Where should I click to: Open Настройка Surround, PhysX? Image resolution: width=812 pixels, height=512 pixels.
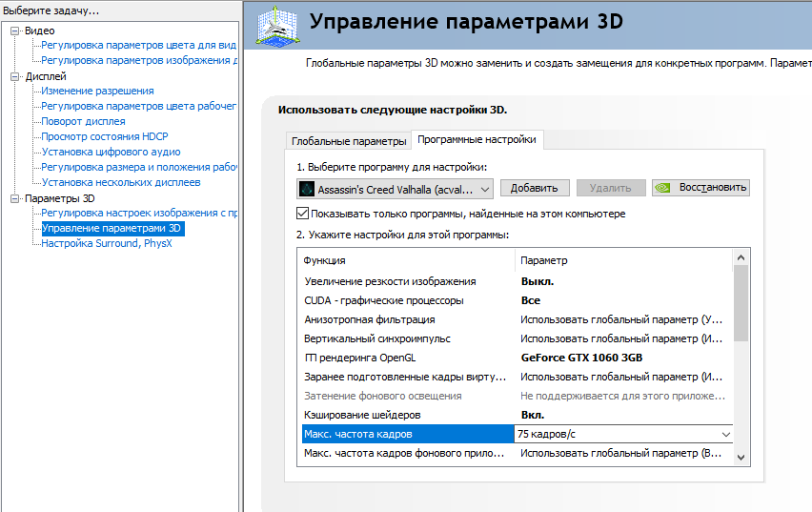pyautogui.click(x=106, y=243)
